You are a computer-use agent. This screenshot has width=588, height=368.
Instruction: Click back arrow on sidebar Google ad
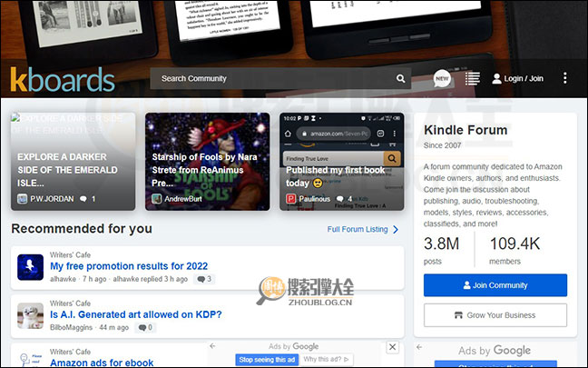tap(419, 347)
